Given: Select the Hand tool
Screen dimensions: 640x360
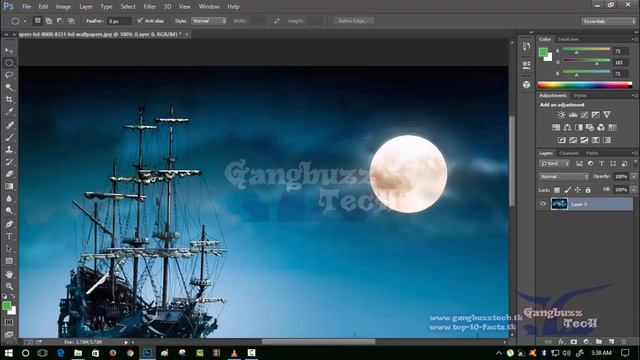Looking at the screenshot, I should pos(9,274).
